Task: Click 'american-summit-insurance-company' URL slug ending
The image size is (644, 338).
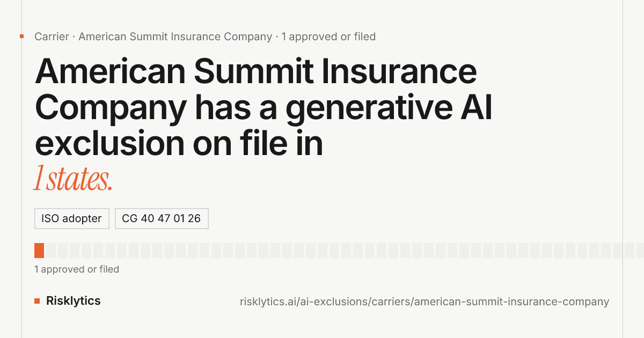Action: [x=512, y=302]
